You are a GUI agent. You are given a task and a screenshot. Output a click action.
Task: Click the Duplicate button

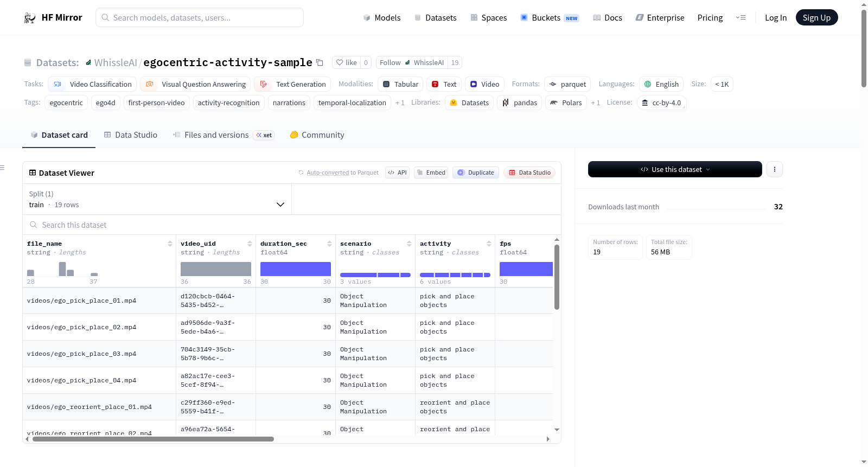tap(476, 172)
